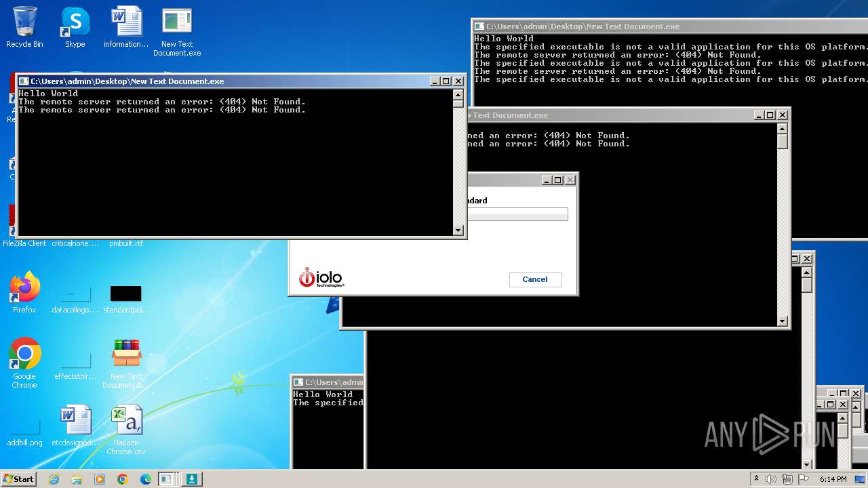
Task: Open the clock showing 6:14 PM
Action: coord(833,479)
